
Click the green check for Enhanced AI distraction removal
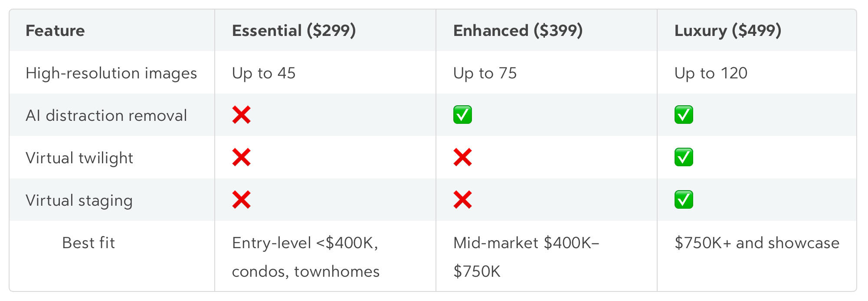coord(462,115)
